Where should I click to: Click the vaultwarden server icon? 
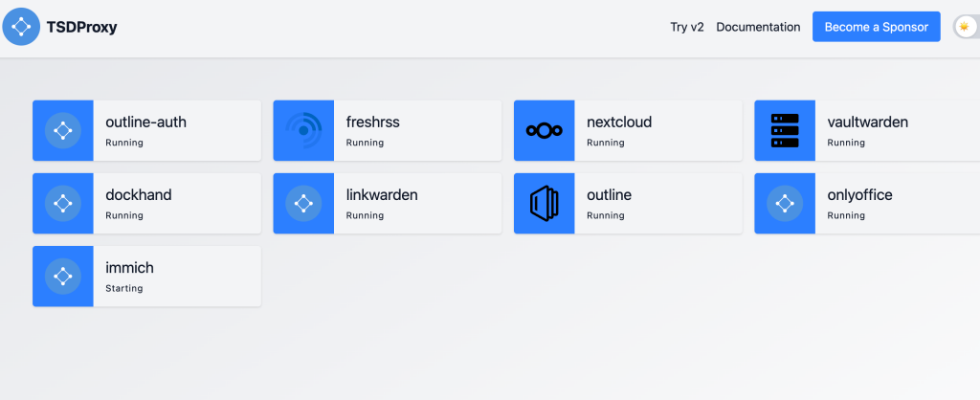pos(785,130)
